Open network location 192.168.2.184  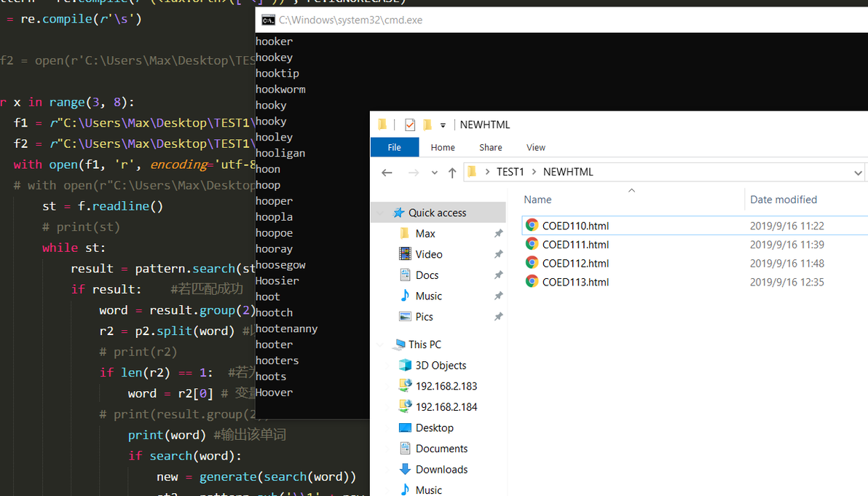(x=446, y=407)
